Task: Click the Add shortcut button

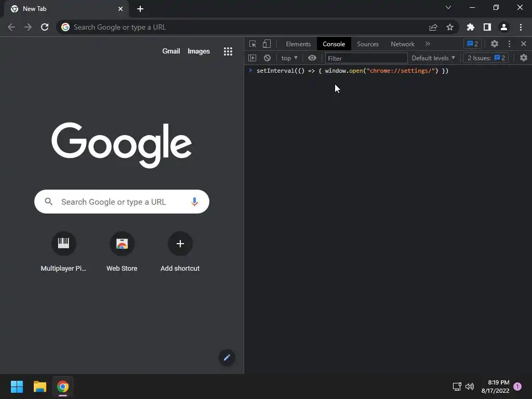Action: [x=180, y=252]
